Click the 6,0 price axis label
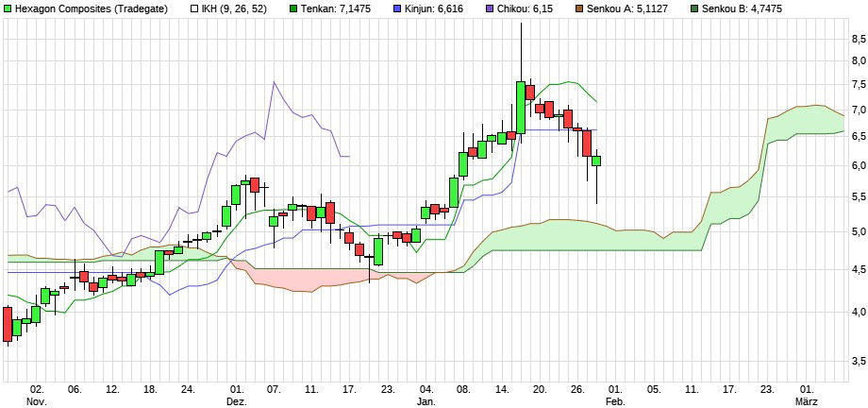Image resolution: width=868 pixels, height=408 pixels. point(860,165)
